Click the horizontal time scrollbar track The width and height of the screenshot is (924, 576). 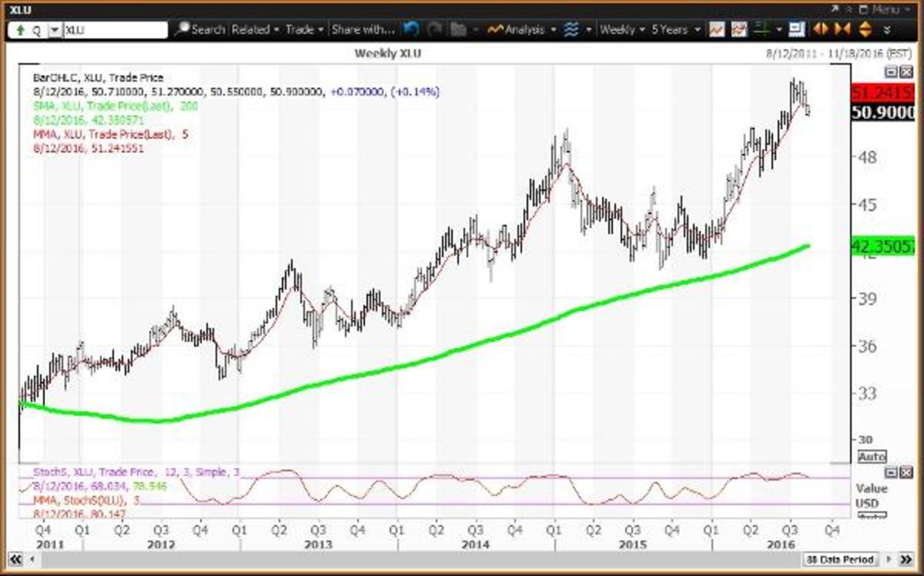pos(385,559)
